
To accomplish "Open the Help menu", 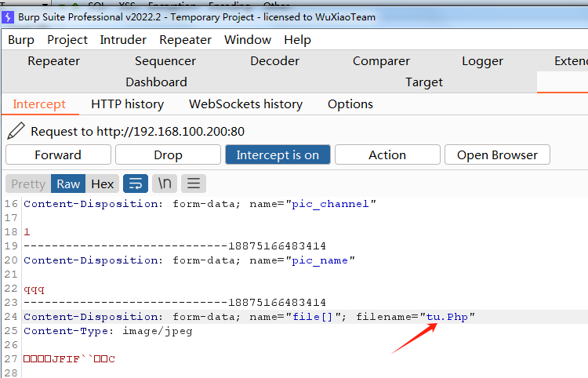I will (297, 40).
